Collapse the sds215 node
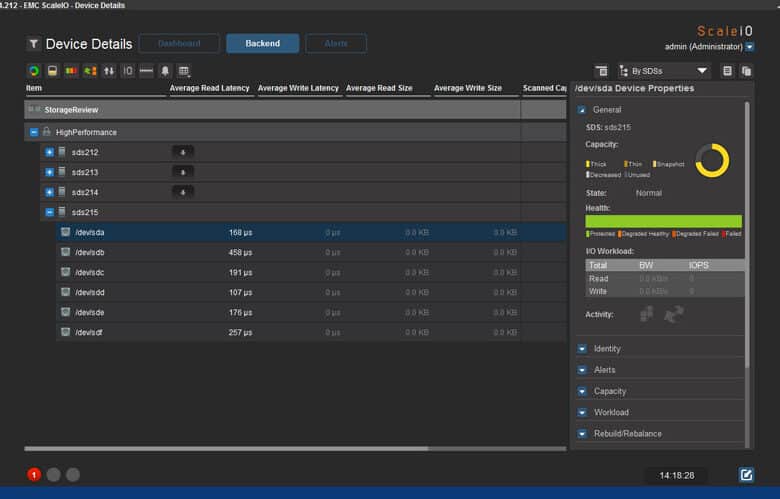 (x=49, y=212)
